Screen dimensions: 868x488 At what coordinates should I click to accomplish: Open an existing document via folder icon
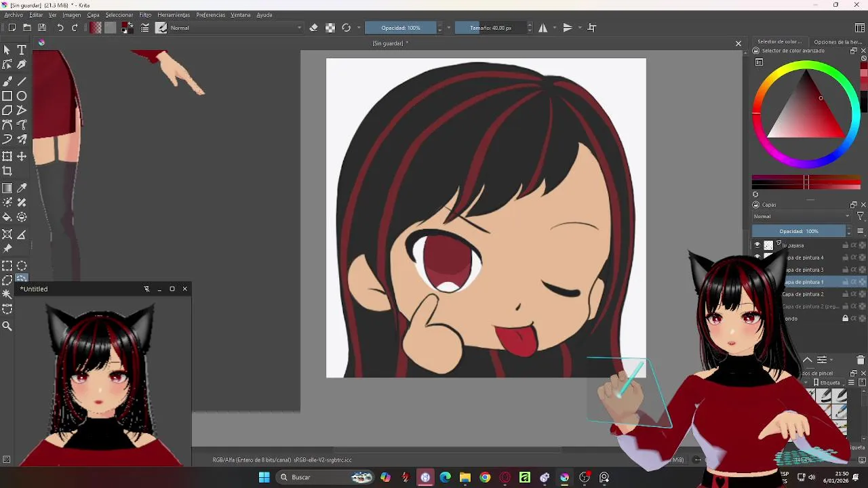(x=27, y=28)
